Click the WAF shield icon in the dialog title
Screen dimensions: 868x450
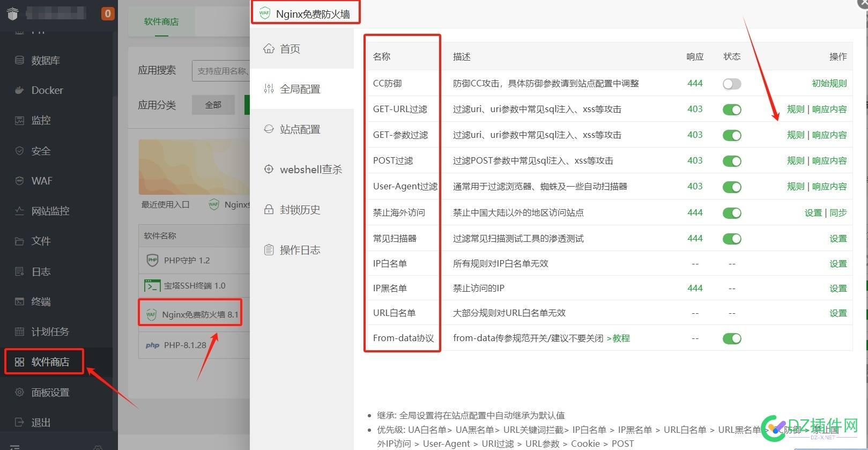tap(264, 13)
